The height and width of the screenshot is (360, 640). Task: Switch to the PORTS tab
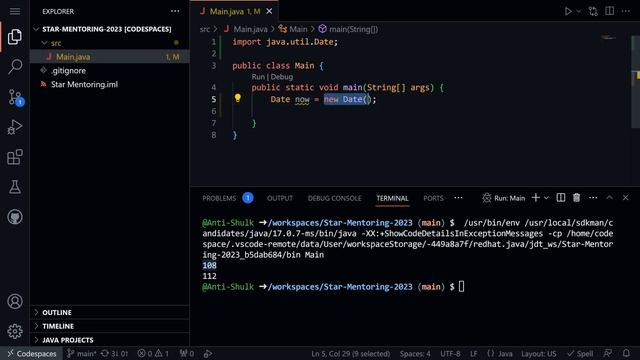pos(433,198)
